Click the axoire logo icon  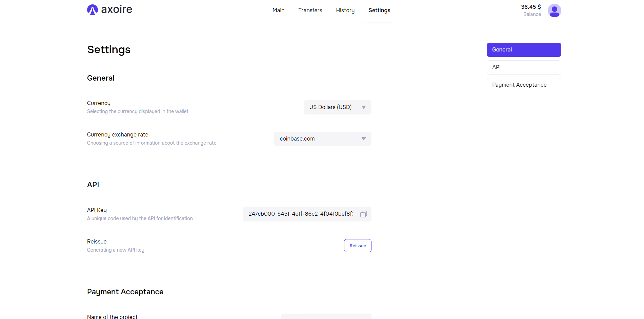92,10
